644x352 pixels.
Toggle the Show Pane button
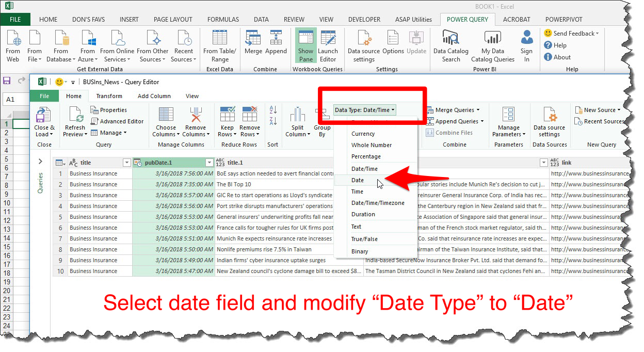click(x=305, y=44)
